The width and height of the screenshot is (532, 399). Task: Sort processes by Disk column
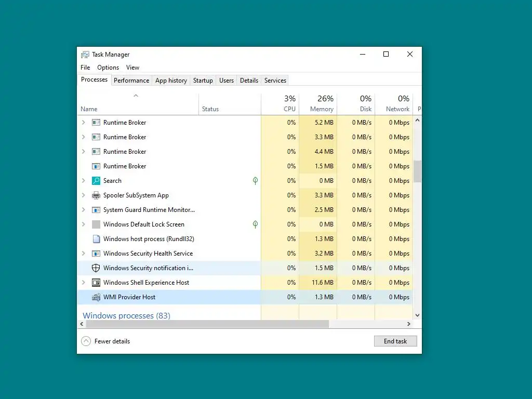[x=356, y=104]
